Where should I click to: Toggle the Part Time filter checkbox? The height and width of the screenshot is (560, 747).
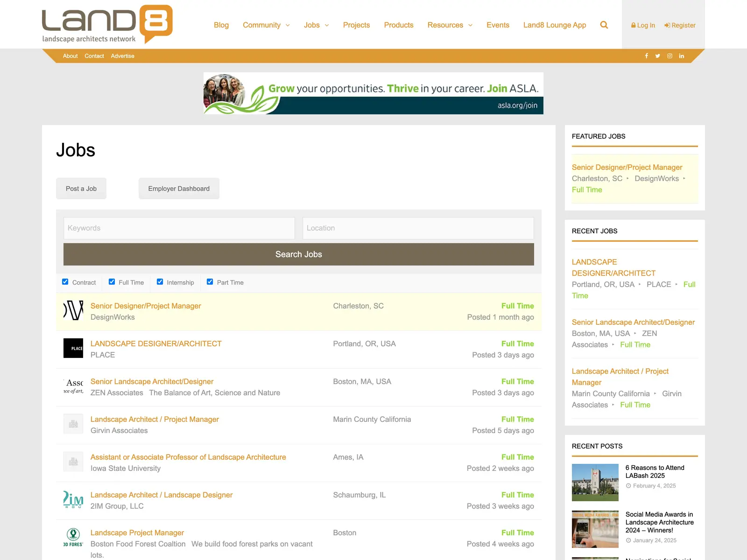coord(210,282)
